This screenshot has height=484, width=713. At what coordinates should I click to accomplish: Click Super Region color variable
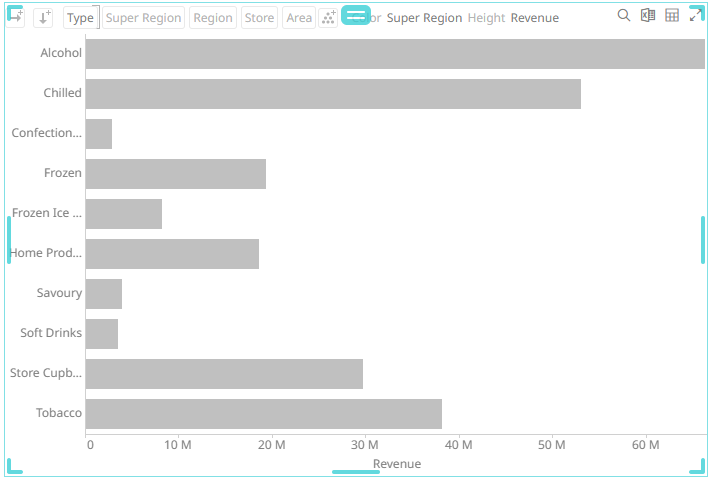point(424,18)
